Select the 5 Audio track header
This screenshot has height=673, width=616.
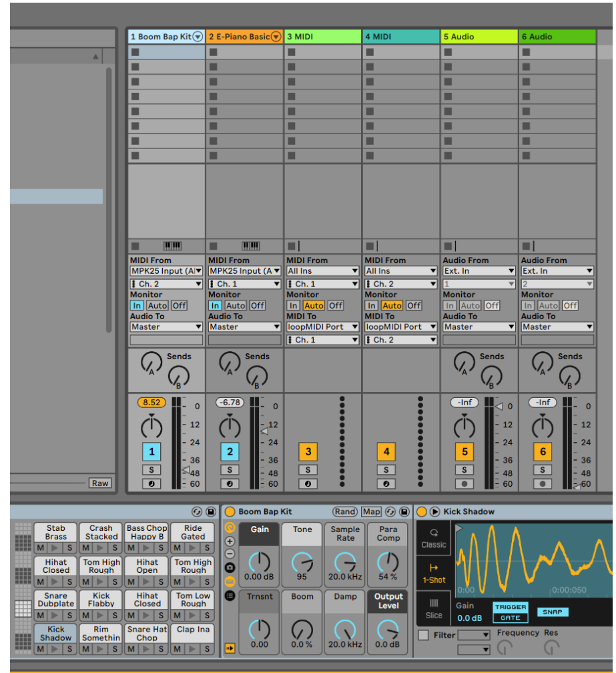479,37
